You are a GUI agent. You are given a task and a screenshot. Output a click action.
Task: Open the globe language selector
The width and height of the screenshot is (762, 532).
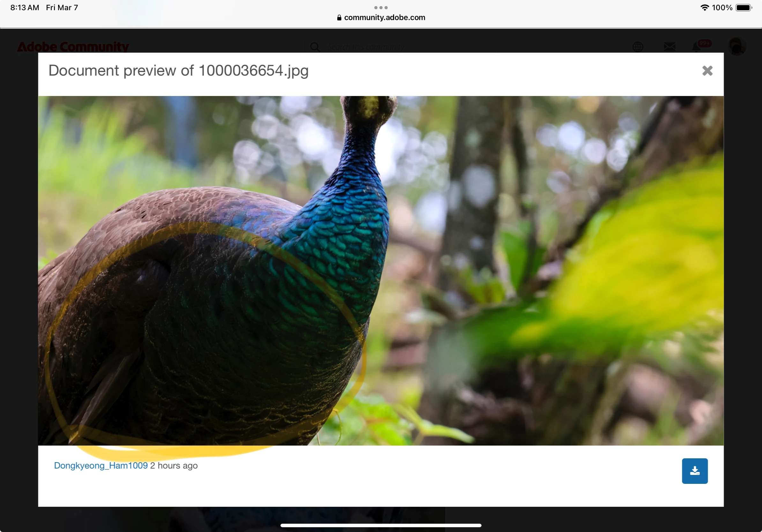(638, 47)
